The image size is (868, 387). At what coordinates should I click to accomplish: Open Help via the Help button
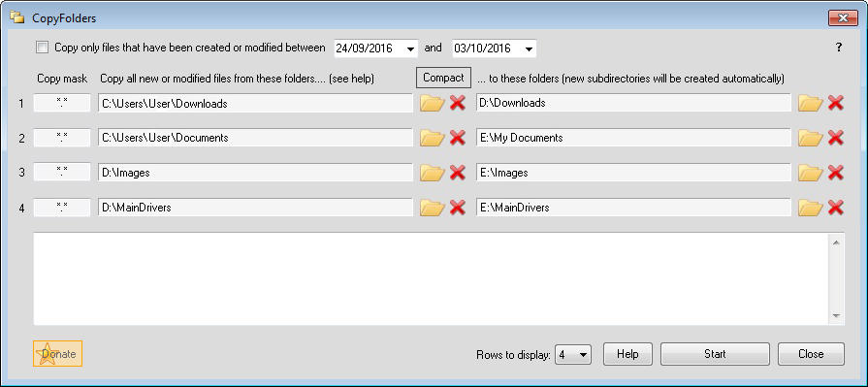tap(627, 354)
